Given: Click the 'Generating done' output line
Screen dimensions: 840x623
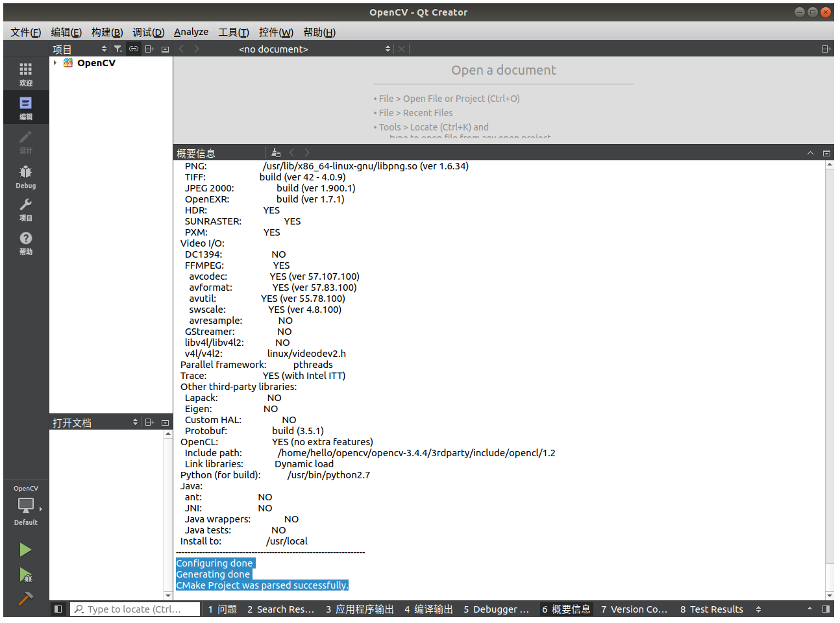Looking at the screenshot, I should 214,574.
